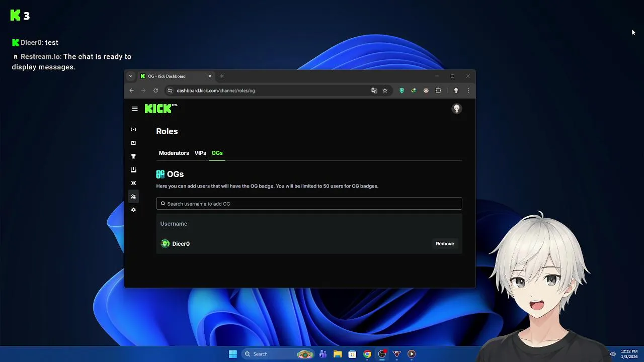Click the translate page icon
This screenshot has width=644, height=362.
tap(374, 90)
